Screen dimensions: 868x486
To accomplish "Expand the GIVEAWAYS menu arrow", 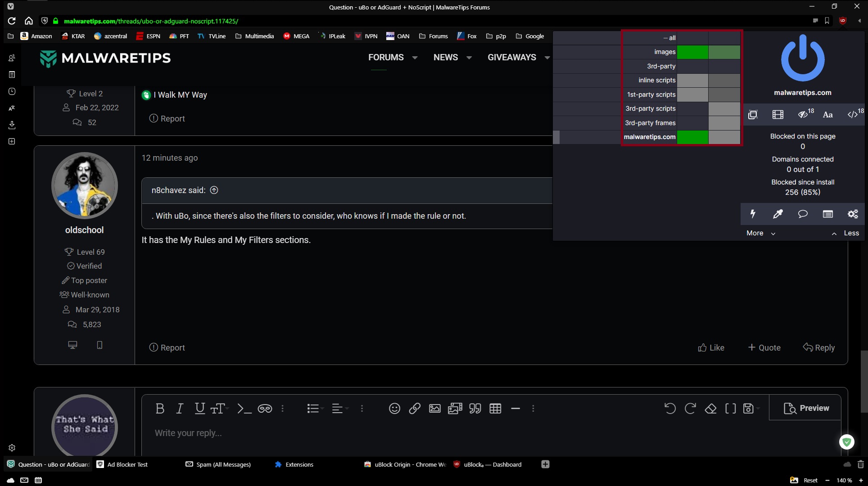I will pyautogui.click(x=547, y=58).
